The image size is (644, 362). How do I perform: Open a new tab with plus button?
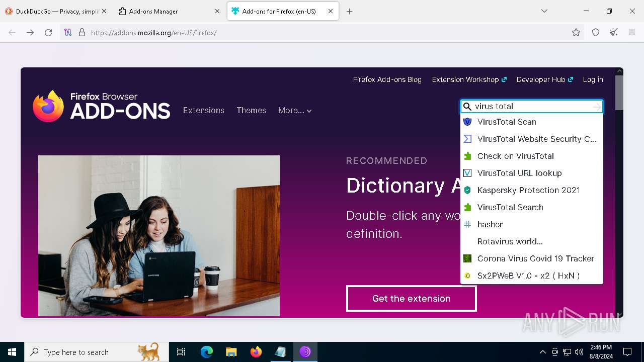[350, 11]
